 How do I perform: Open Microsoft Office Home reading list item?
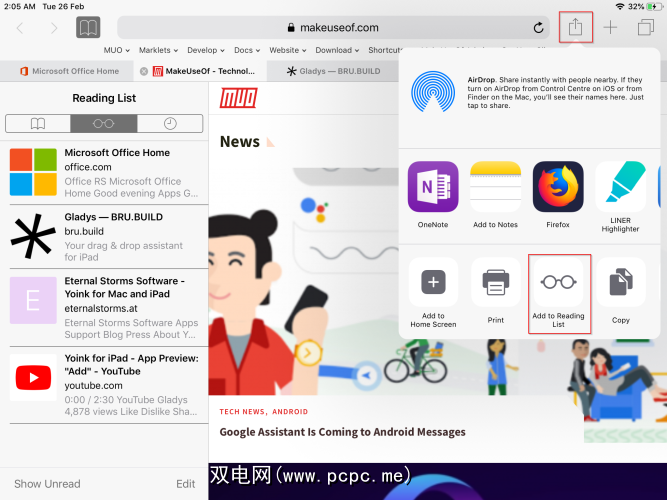click(x=104, y=172)
